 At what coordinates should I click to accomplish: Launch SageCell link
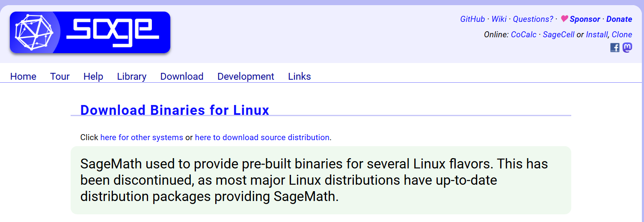(x=558, y=35)
